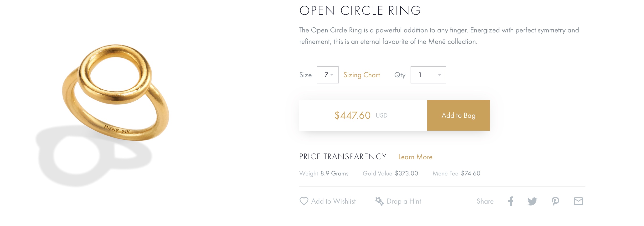The width and height of the screenshot is (644, 226).
Task: Click the Gold Value $373.00 detail
Action: point(390,174)
